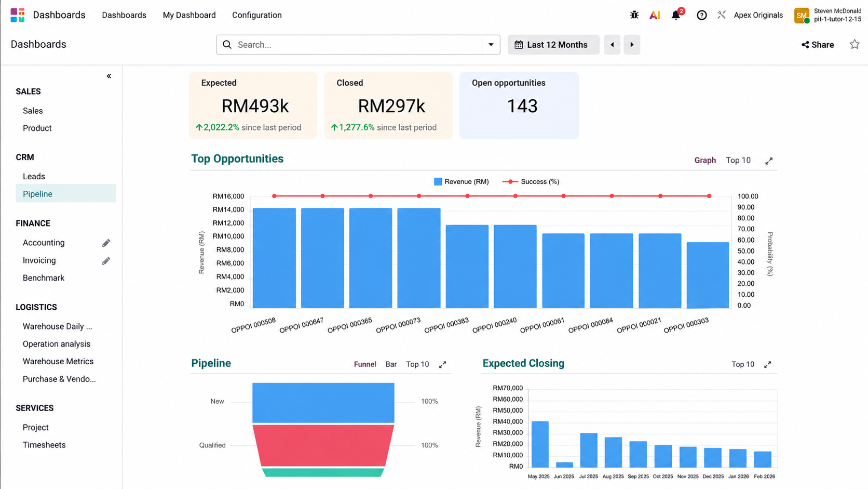Viewport: 868px width, 489px height.
Task: Select Leads dashboard
Action: (x=34, y=177)
